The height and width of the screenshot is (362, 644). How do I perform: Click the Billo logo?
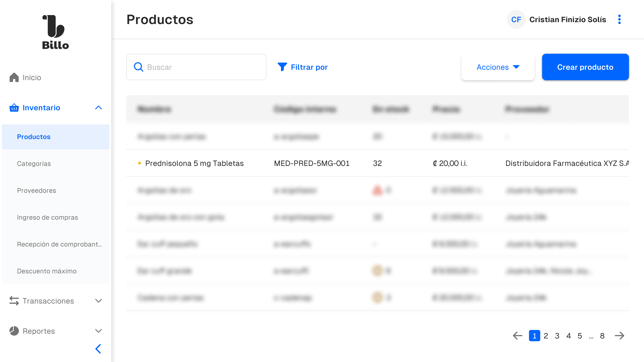(55, 32)
